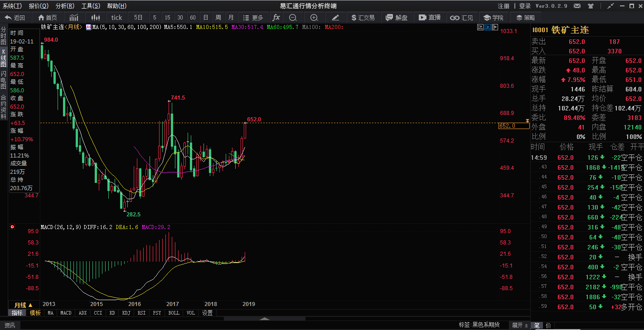Screen dimensions: 644x330
Task: Toggle the MACD indicator tab
Action: (x=66, y=313)
